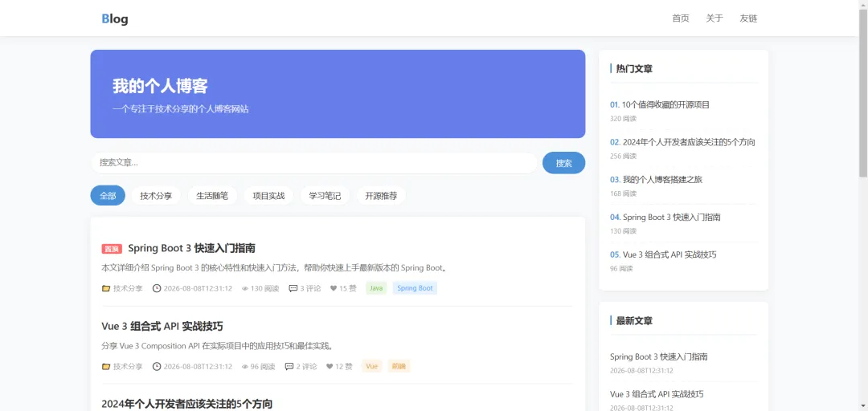The width and height of the screenshot is (868, 411).
Task: Select the 学习笔记 category filter
Action: coord(325,195)
